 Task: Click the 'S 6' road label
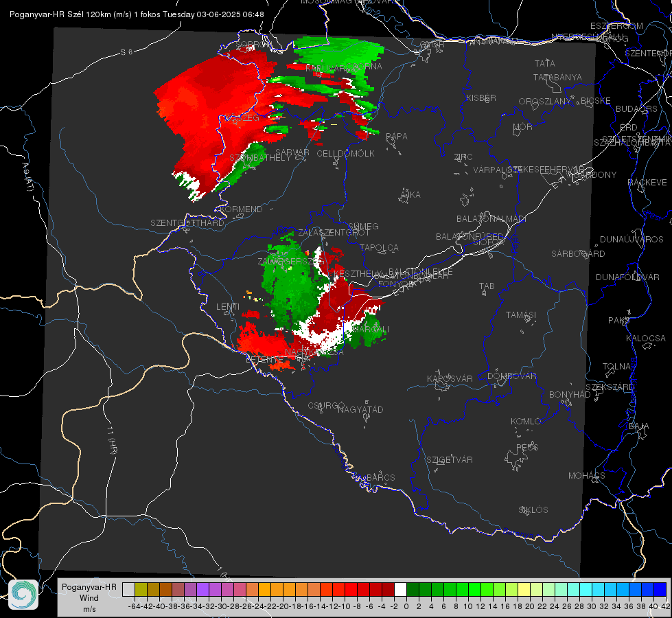(x=126, y=52)
